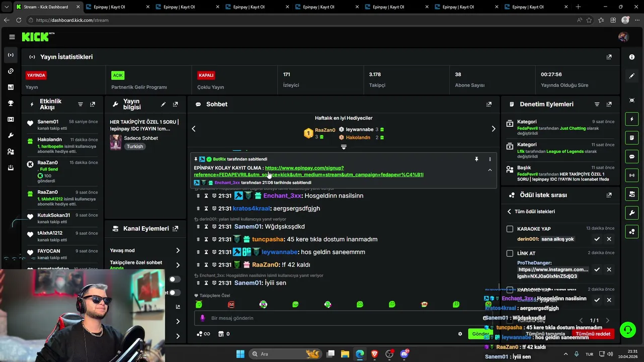Viewport: 644px width, 362px height.
Task: Open the community users icon in sidebar
Action: click(x=11, y=152)
